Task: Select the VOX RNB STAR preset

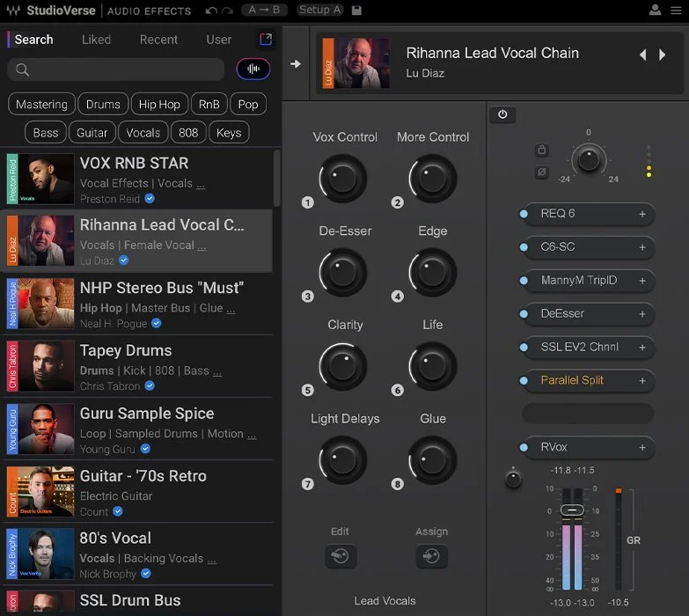Action: (x=137, y=179)
